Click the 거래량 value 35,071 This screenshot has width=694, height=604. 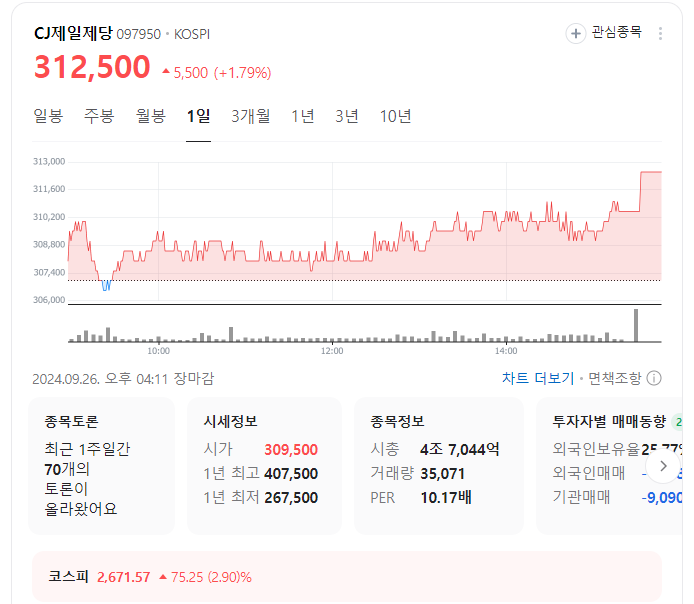443,473
